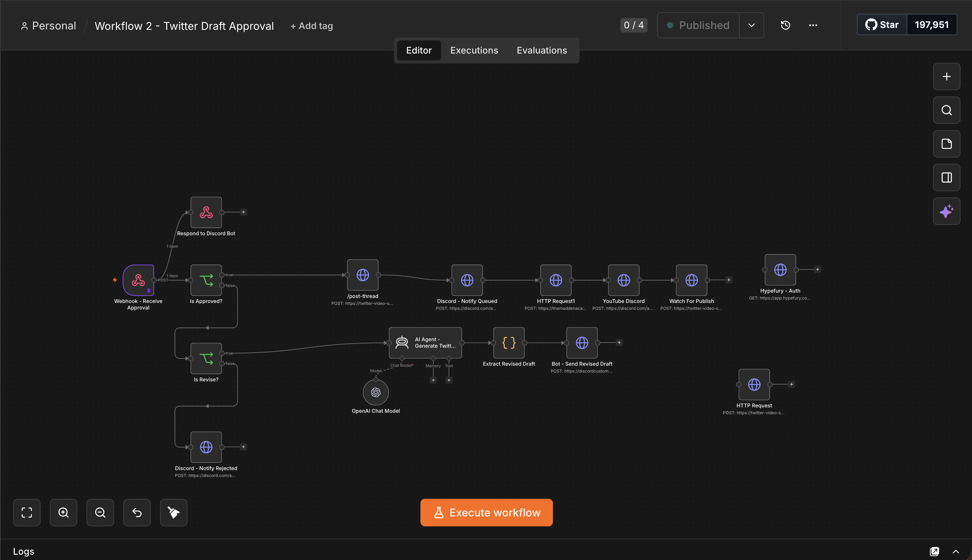
Task: Click the GitHub Star button
Action: pyautogui.click(x=882, y=25)
